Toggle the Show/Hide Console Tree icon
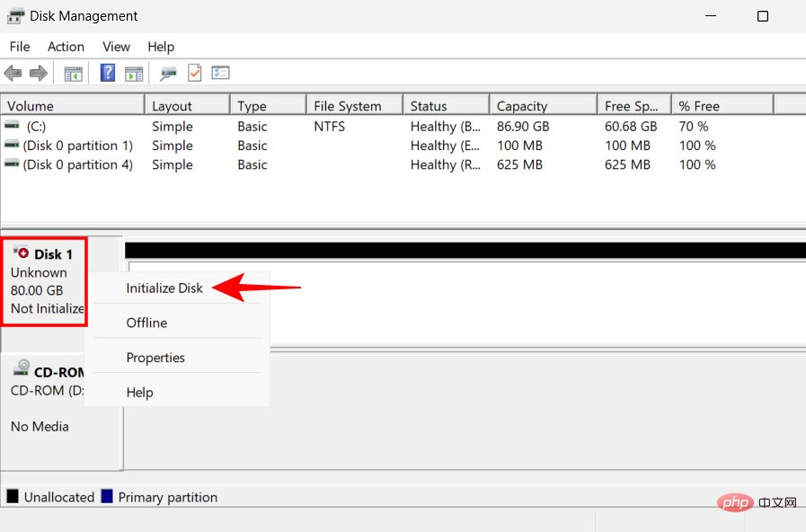 point(74,74)
